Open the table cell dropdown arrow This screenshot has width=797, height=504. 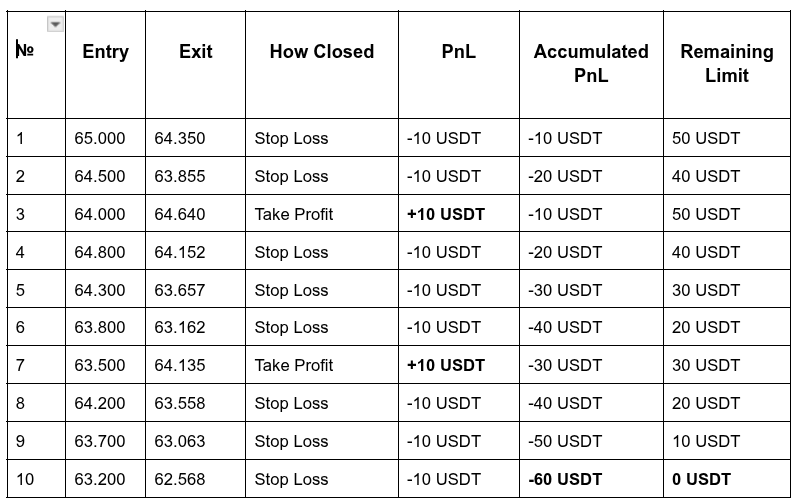55,24
